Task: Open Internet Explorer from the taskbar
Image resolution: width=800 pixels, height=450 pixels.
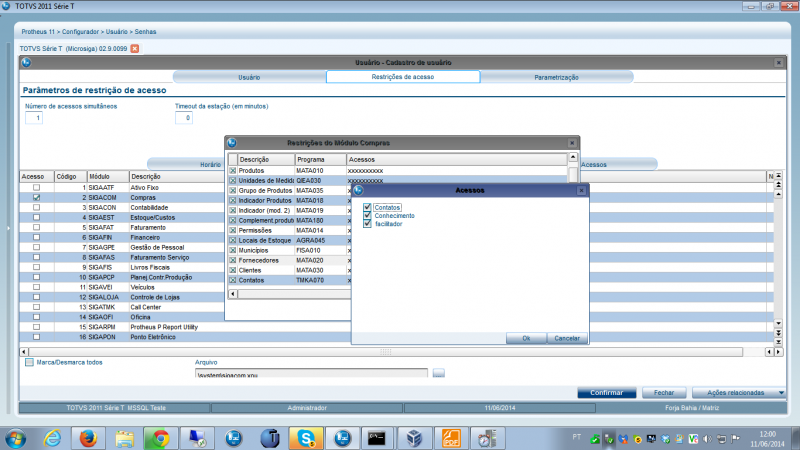Action: (52, 438)
